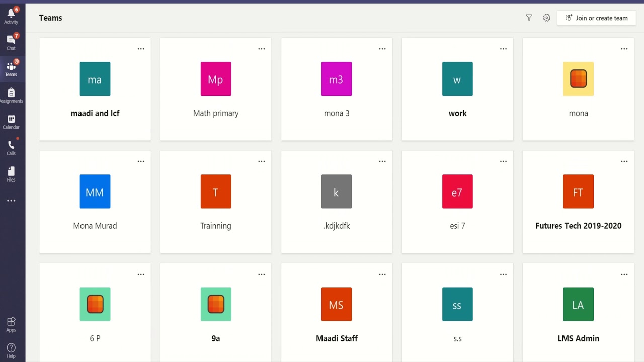The image size is (644, 362).
Task: Click Join or create team button
Action: [597, 18]
